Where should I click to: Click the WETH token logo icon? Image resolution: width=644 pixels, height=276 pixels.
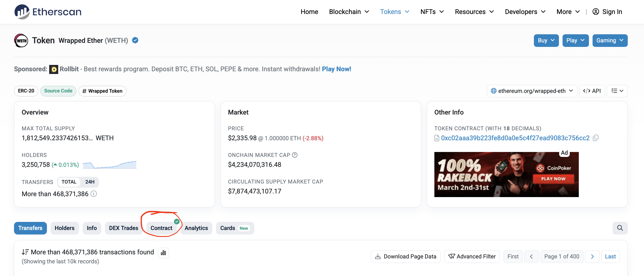(x=21, y=40)
